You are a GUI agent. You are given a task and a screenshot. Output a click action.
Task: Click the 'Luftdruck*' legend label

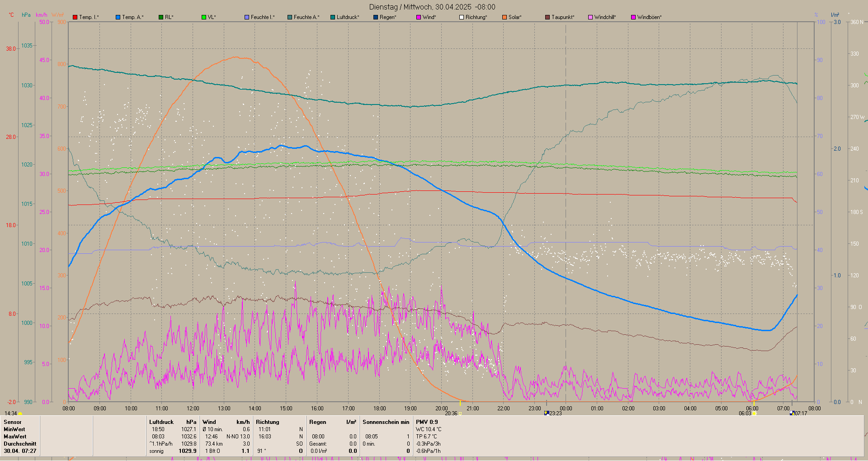coord(348,17)
